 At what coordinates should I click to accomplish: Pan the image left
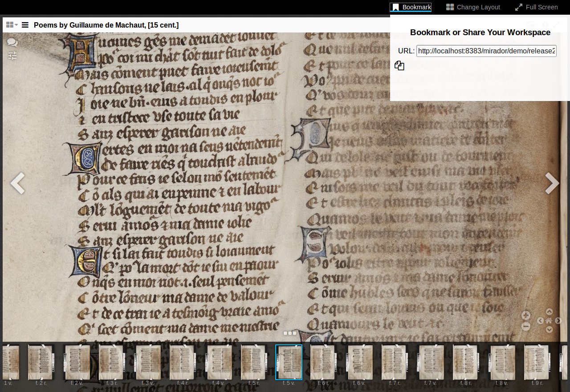[540, 321]
